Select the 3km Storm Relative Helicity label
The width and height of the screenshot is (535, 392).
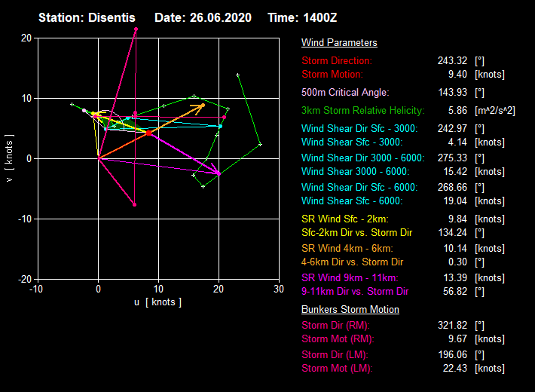pyautogui.click(x=362, y=110)
